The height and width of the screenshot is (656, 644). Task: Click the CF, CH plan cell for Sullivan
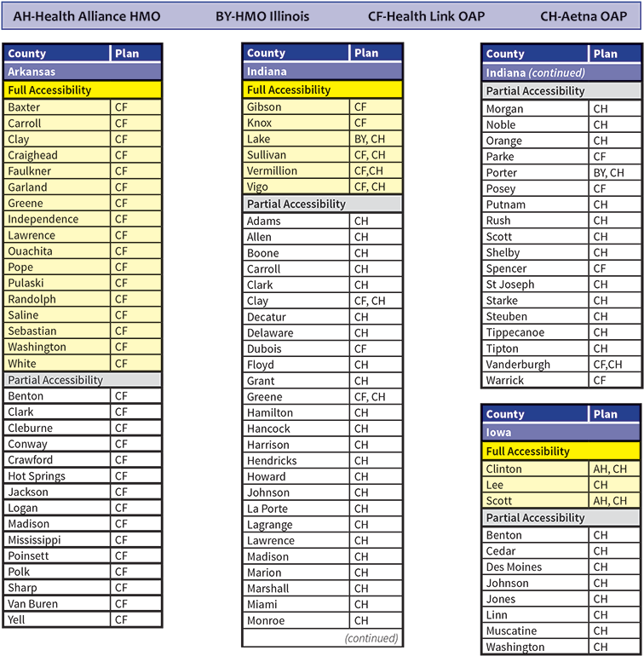[376, 155]
